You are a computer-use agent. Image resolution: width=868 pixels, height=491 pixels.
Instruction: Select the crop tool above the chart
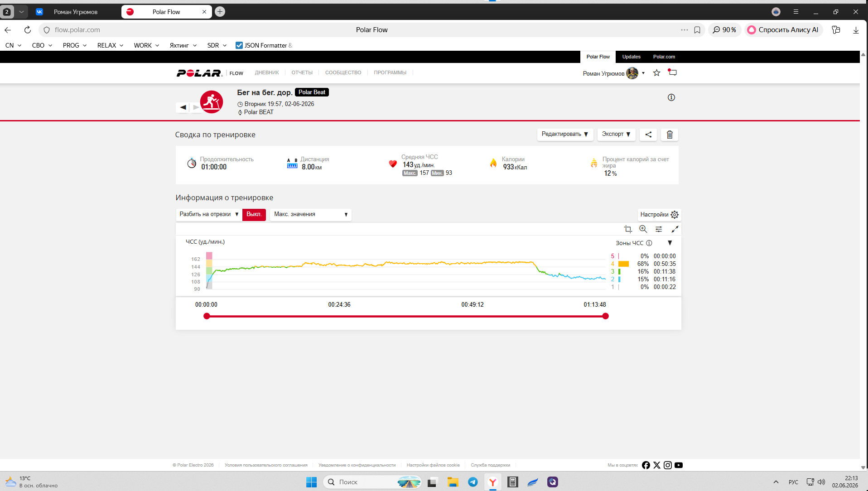tap(628, 229)
